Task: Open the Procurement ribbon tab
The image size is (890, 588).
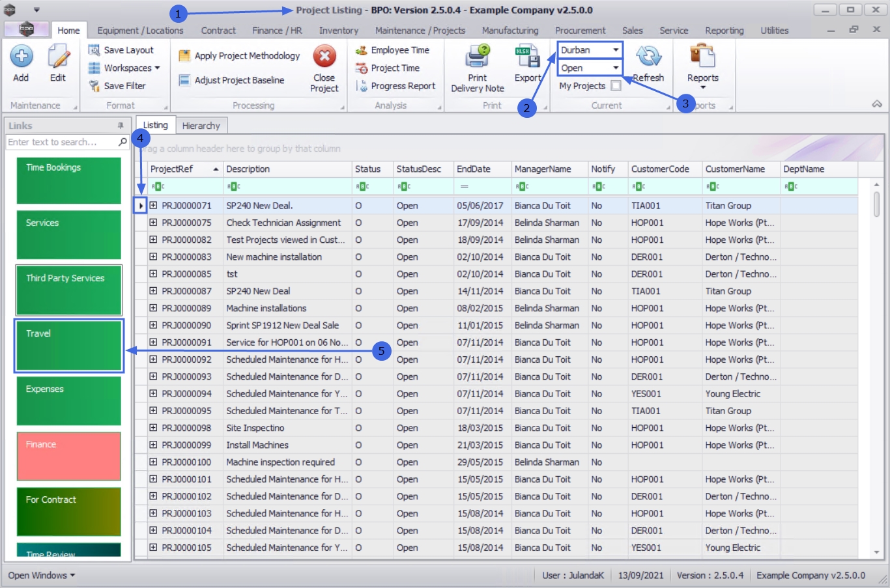Action: (580, 31)
